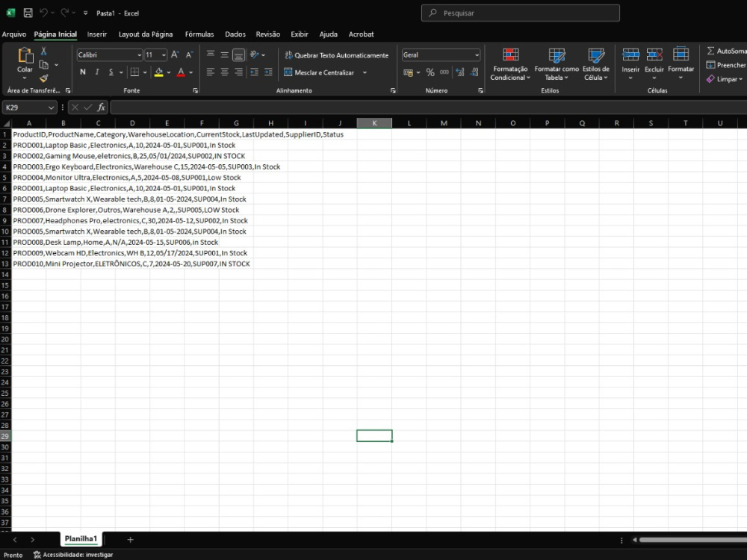Image resolution: width=747 pixels, height=560 pixels.
Task: Select the Planilha1 sheet tab
Action: click(81, 539)
